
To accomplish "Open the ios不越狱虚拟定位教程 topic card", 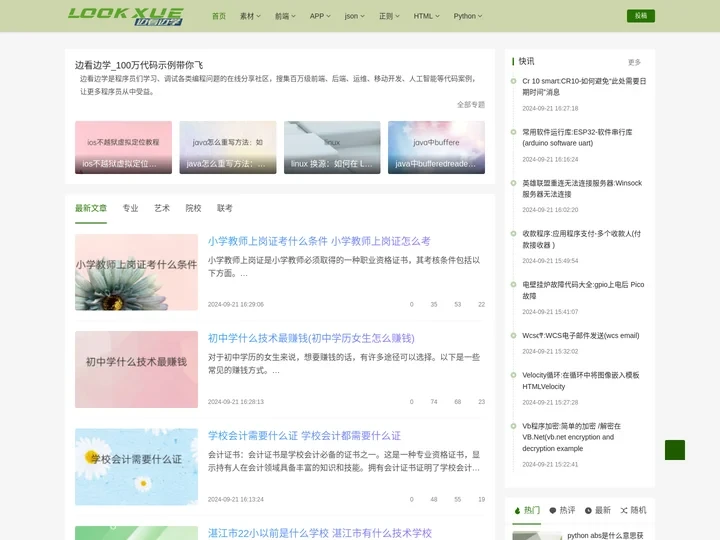I will (124, 147).
